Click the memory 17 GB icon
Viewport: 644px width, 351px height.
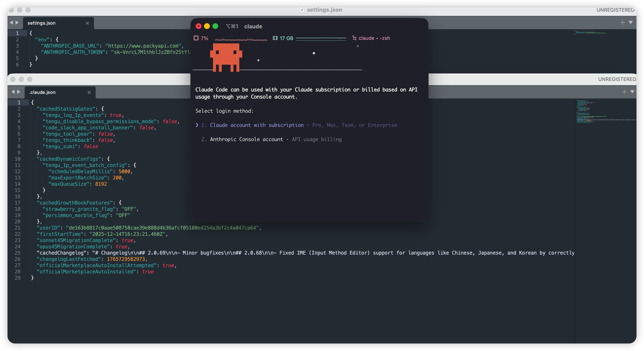275,38
